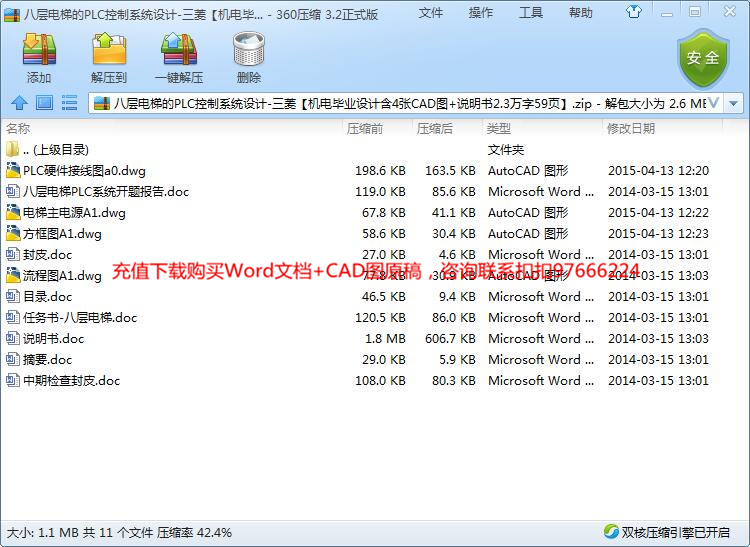Select file name 中期检查封皮.doc

pyautogui.click(x=71, y=381)
